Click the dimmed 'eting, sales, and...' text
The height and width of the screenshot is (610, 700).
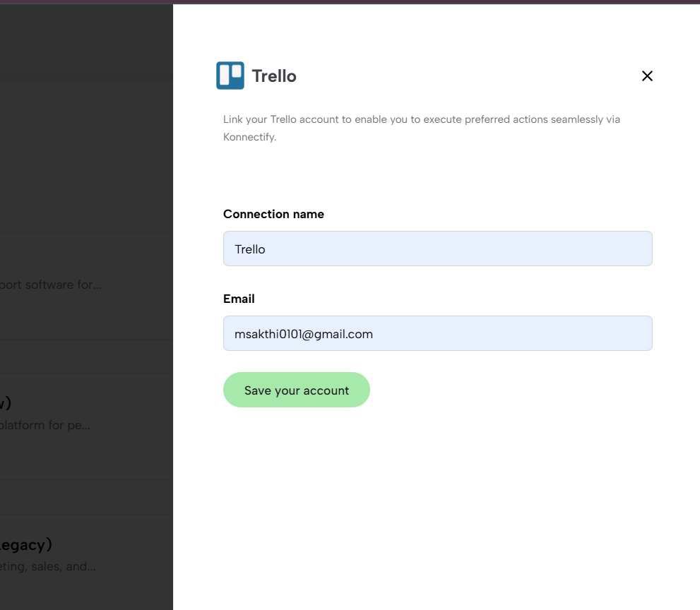48,566
